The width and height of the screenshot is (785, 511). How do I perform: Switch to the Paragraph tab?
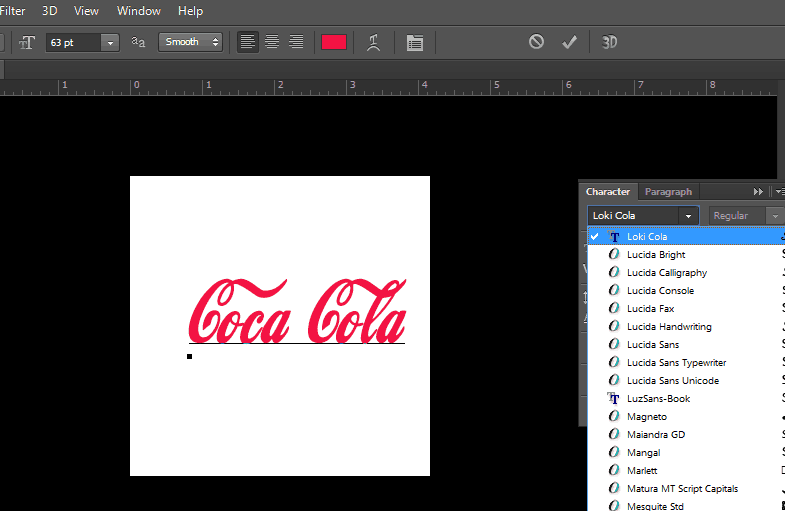pyautogui.click(x=668, y=191)
